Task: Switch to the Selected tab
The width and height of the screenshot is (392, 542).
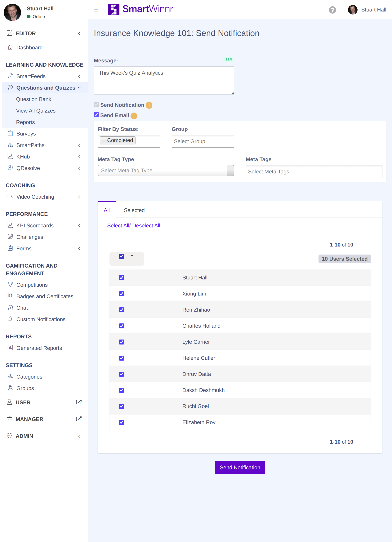Action: click(x=134, y=210)
